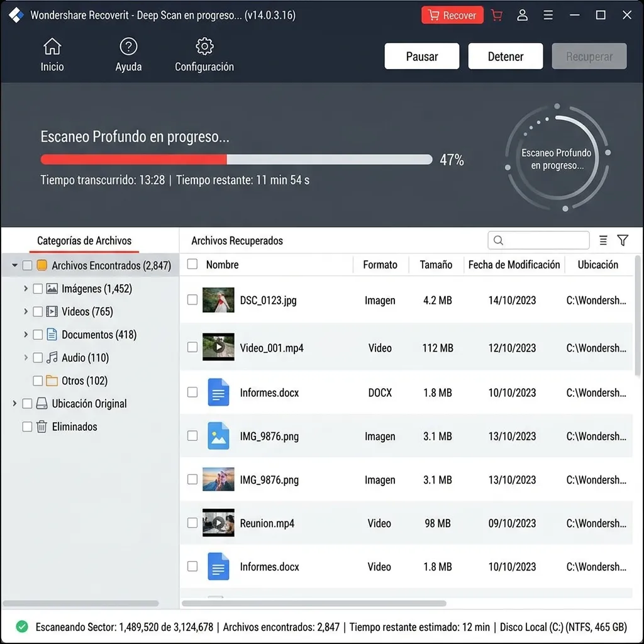Check the Documentos category checkbox
Screen dimensions: 644x644
[37, 335]
